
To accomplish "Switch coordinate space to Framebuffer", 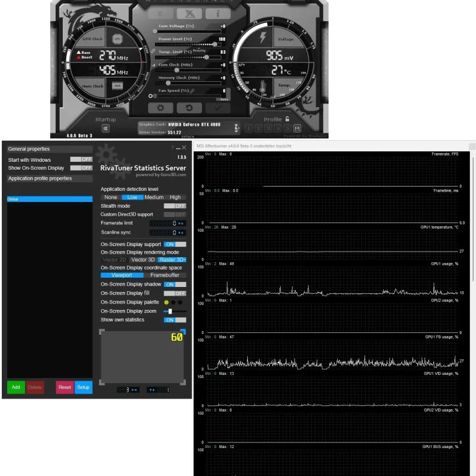I will (x=165, y=275).
